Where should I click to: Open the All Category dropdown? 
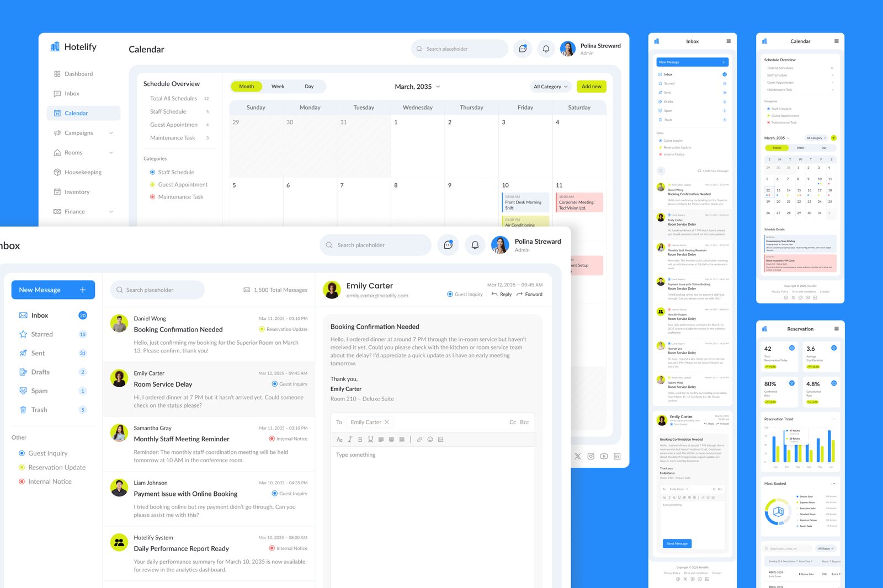[550, 87]
